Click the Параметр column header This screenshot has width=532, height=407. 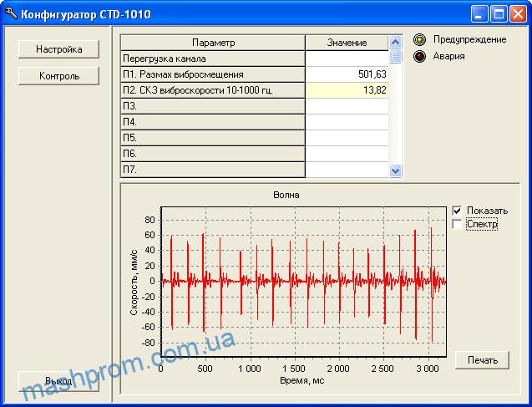(x=213, y=43)
